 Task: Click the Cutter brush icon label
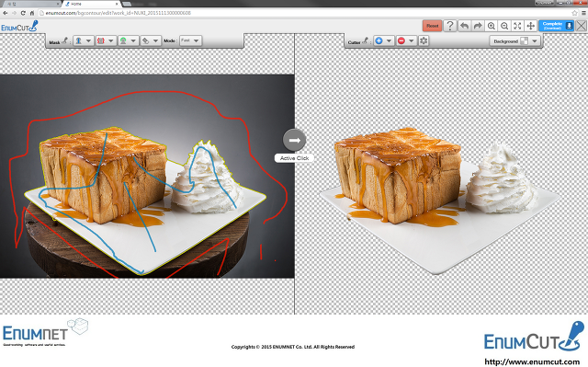click(358, 41)
